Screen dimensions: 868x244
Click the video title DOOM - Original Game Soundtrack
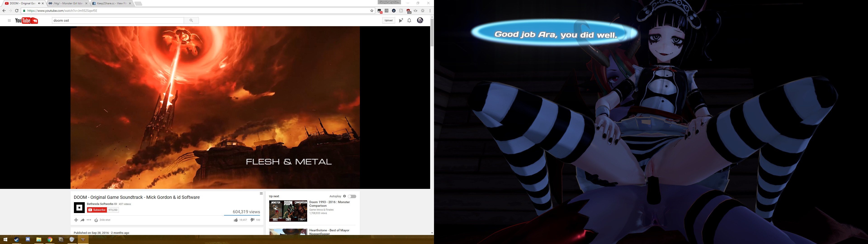tap(137, 197)
